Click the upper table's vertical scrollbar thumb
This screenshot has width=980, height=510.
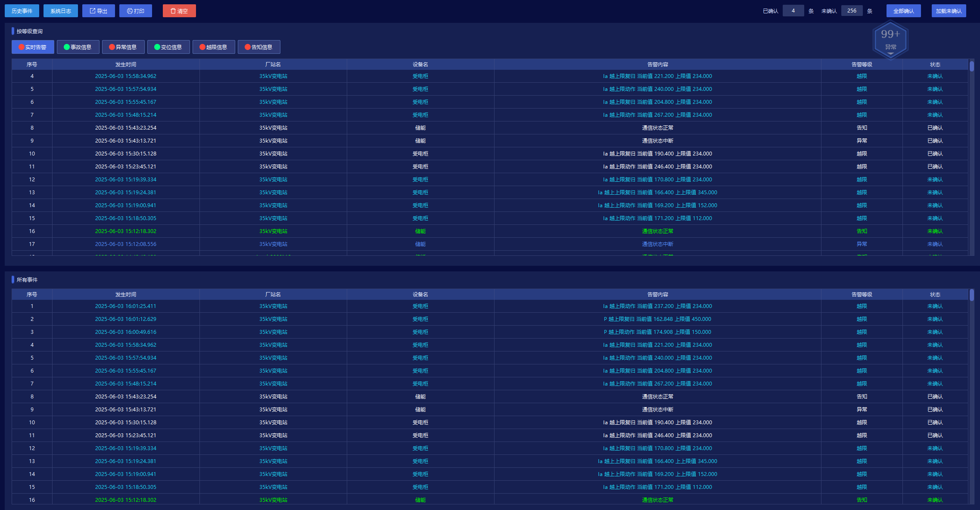pos(972,66)
